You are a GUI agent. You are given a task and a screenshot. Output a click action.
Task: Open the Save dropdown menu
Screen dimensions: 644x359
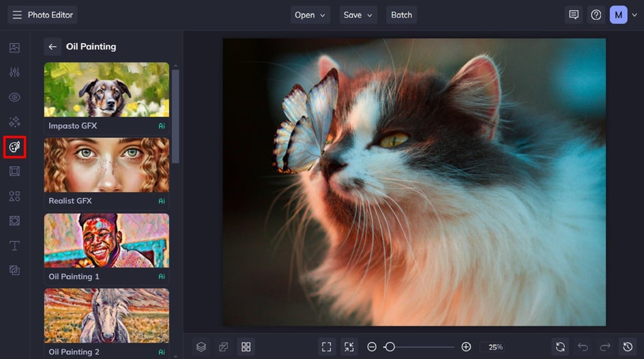[x=358, y=15]
